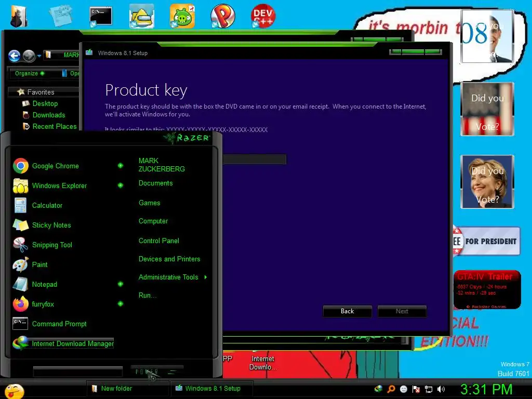This screenshot has height=399, width=532.
Task: Click the GTA:IV Trailer countdown gadget
Action: 487,289
